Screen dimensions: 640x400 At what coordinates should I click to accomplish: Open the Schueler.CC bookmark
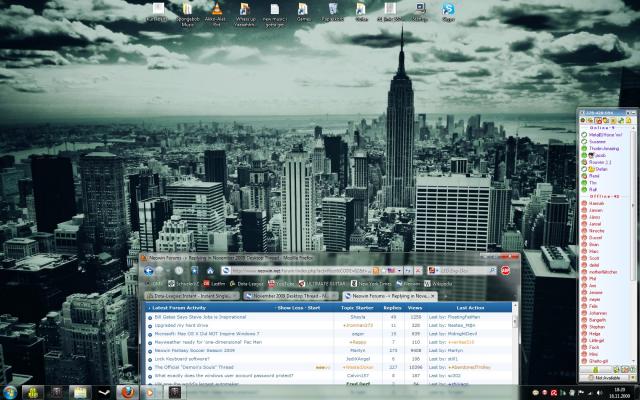click(x=183, y=284)
